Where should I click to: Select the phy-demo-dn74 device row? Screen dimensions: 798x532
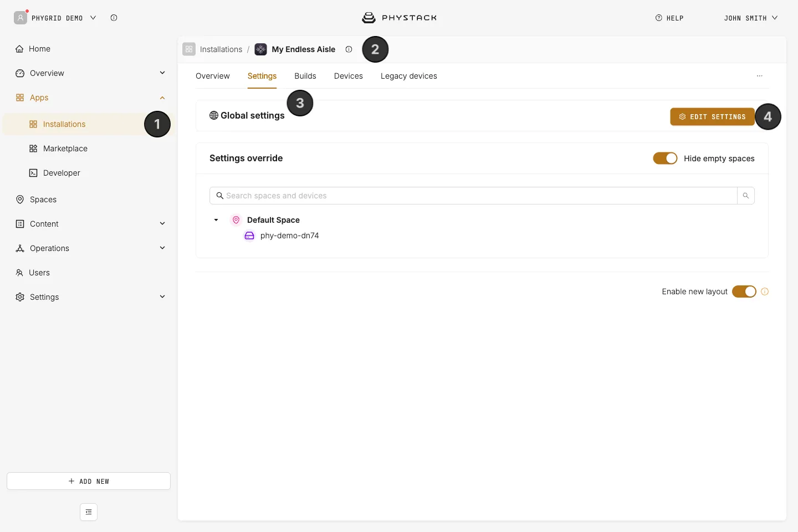(x=289, y=236)
